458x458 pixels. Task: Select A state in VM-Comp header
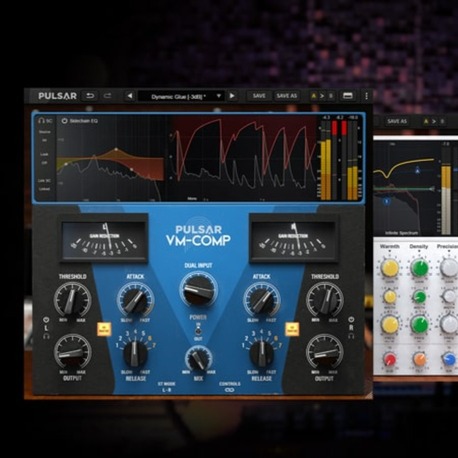click(313, 96)
